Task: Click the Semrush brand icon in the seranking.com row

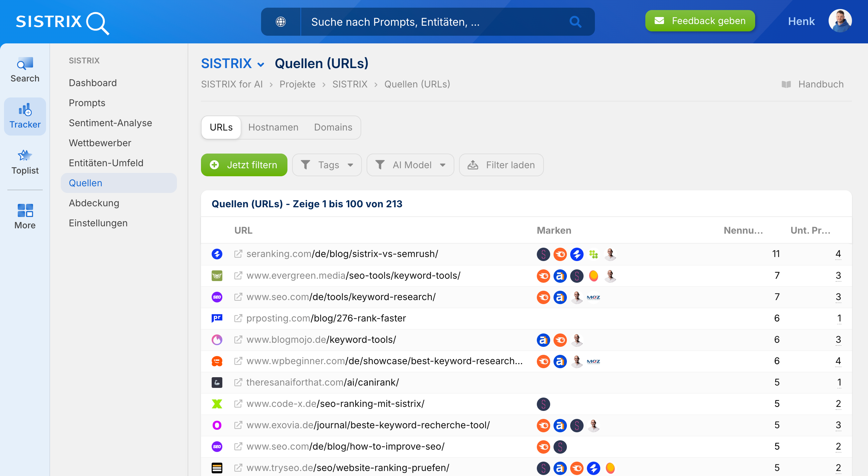Action: (560, 254)
